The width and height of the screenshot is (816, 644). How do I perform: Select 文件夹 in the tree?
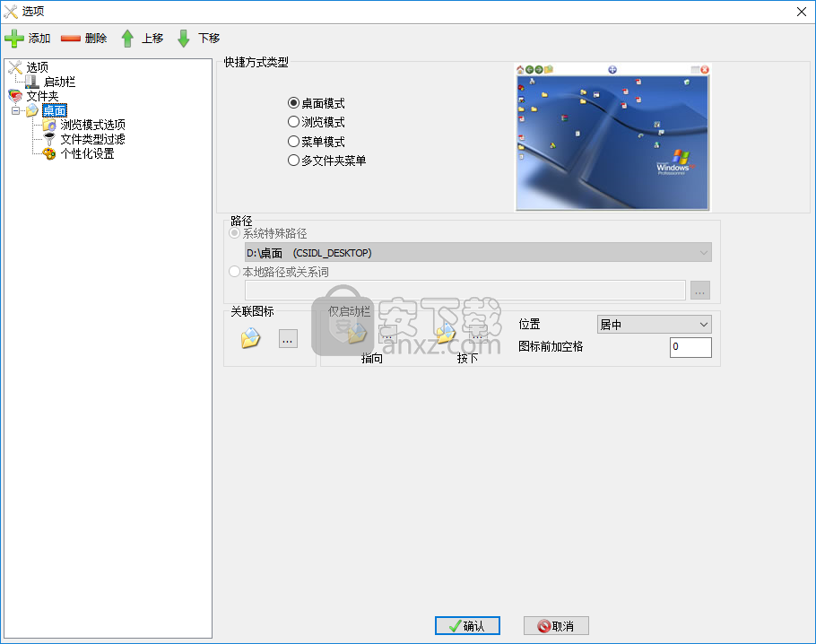tap(43, 96)
